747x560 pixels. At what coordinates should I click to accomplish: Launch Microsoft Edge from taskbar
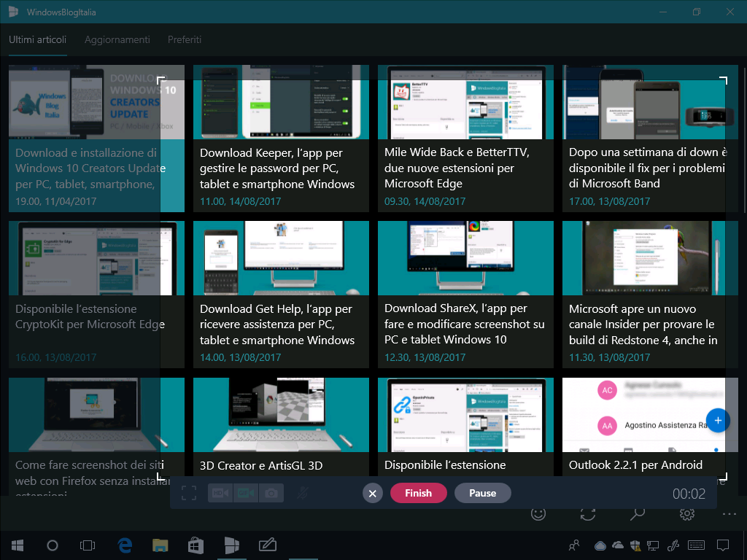[x=125, y=545]
